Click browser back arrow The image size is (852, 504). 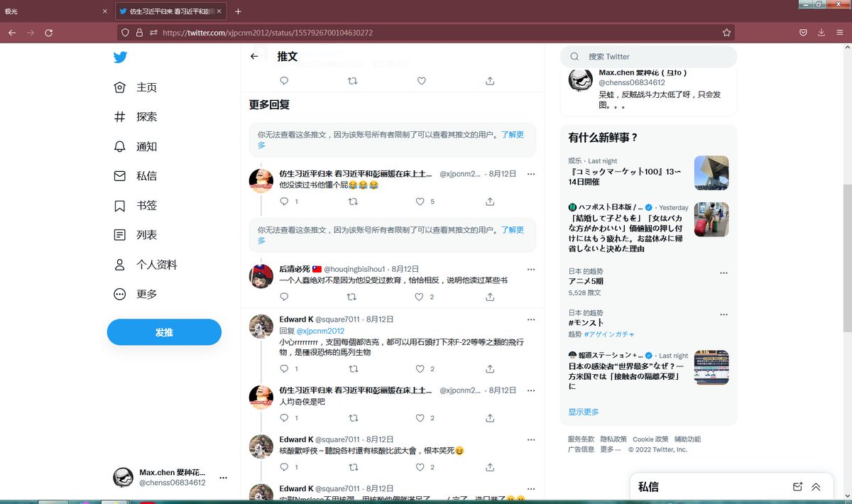12,33
